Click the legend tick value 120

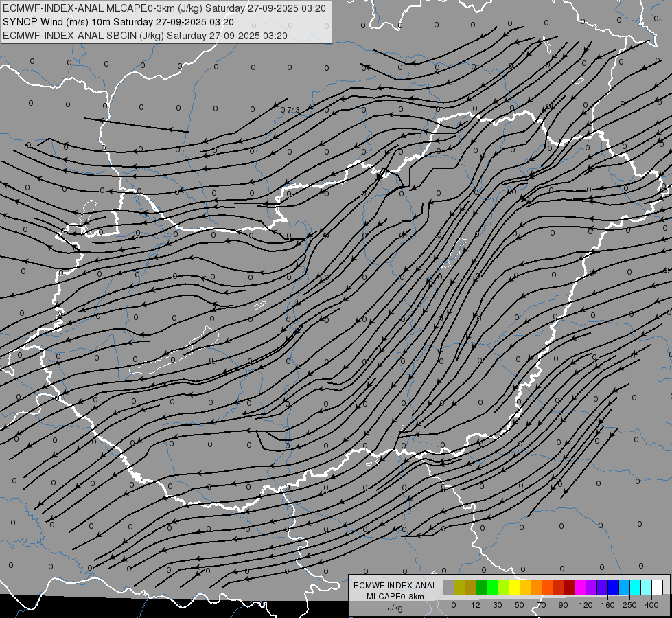[x=586, y=605]
